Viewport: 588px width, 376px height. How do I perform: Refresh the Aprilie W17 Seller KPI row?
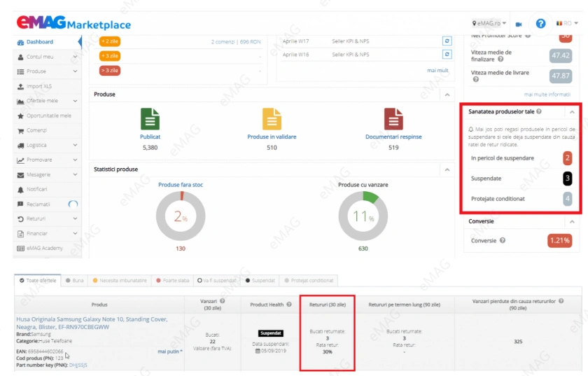(447, 41)
